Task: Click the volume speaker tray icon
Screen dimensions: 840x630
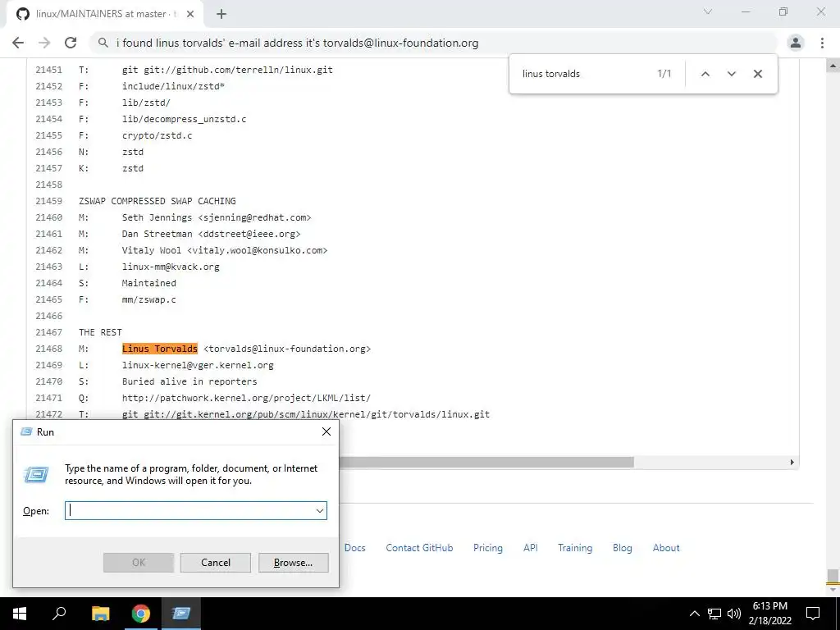Action: point(734,614)
